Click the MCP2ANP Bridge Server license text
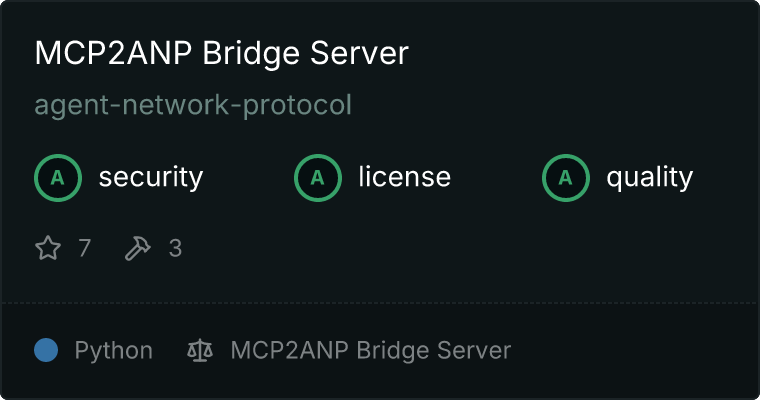 (x=371, y=351)
